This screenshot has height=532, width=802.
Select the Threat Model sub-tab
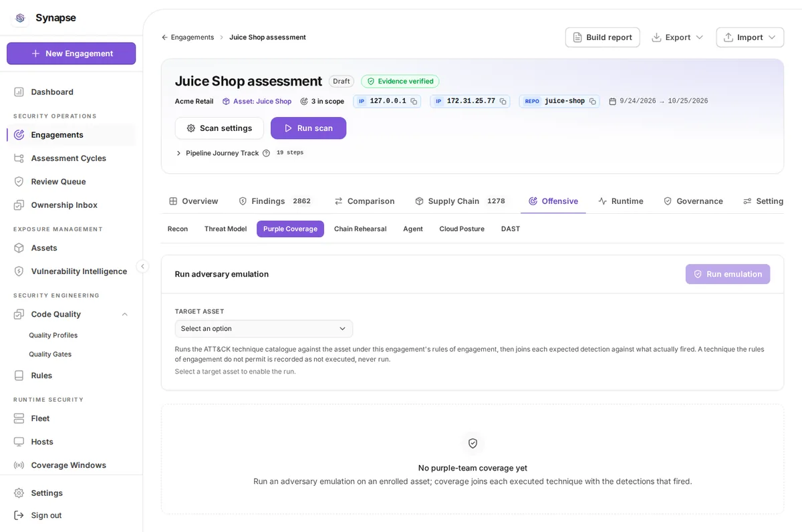[x=225, y=229]
